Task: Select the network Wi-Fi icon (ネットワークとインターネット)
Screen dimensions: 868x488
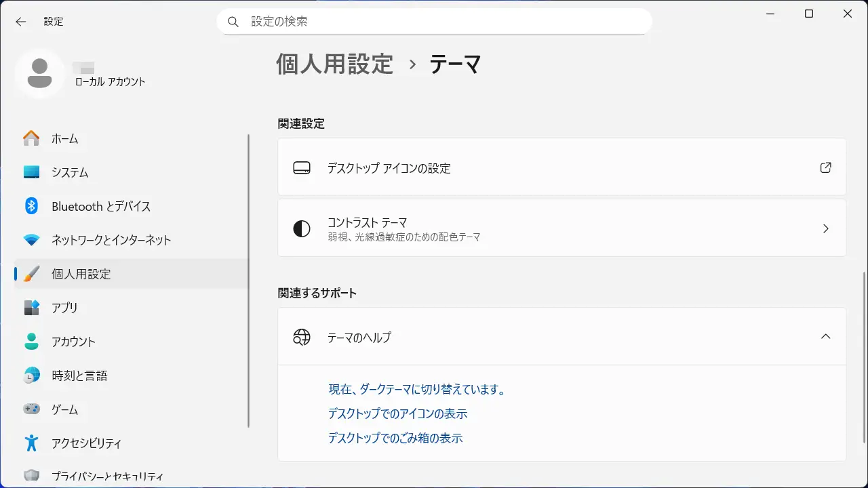Action: tap(31, 240)
